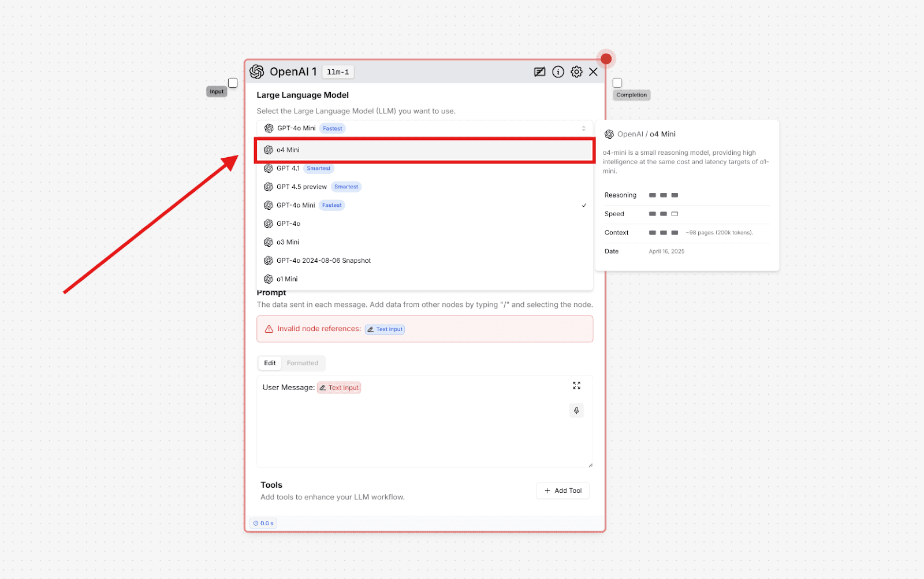Click the llm-1 node ID badge
This screenshot has width=924, height=579.
[x=338, y=72]
